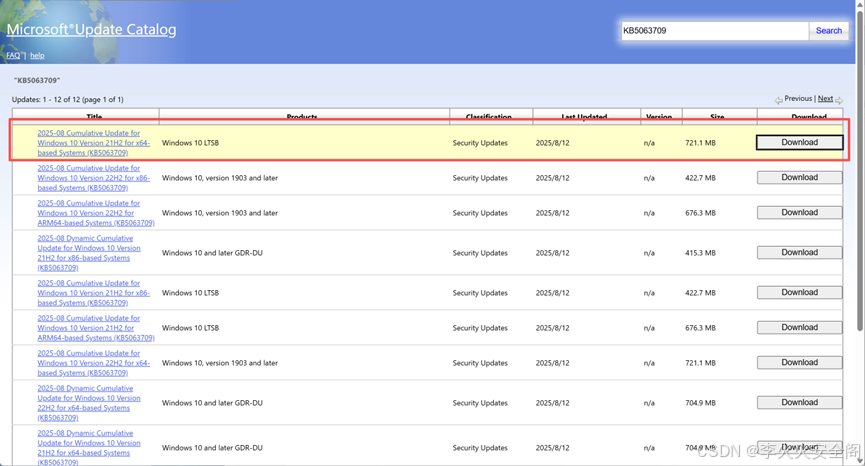Sort results by the Size column header
The image size is (865, 466).
coord(717,117)
